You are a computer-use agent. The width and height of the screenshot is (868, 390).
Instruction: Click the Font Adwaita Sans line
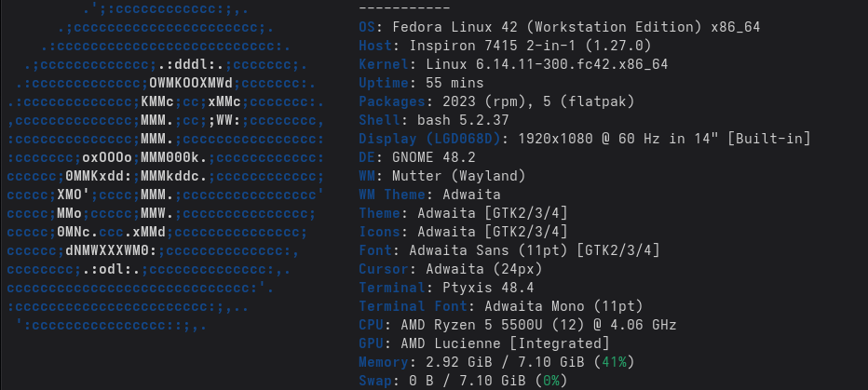pos(509,250)
